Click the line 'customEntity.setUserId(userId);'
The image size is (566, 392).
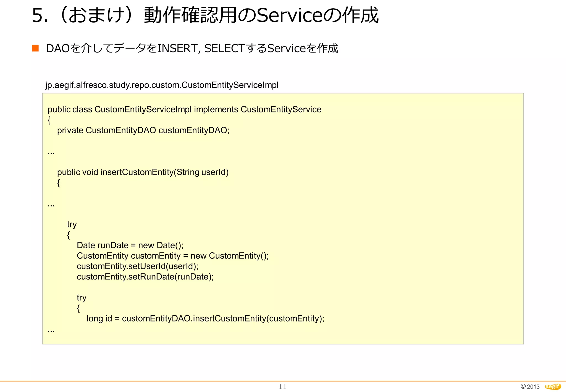[137, 266]
